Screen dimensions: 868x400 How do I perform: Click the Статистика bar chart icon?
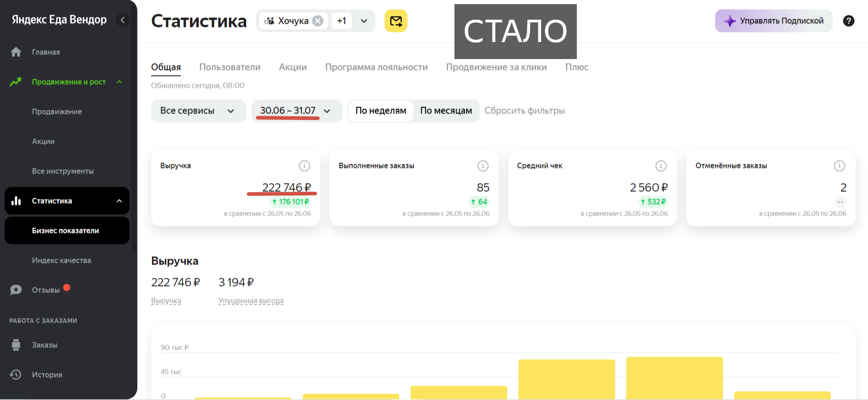pos(16,201)
